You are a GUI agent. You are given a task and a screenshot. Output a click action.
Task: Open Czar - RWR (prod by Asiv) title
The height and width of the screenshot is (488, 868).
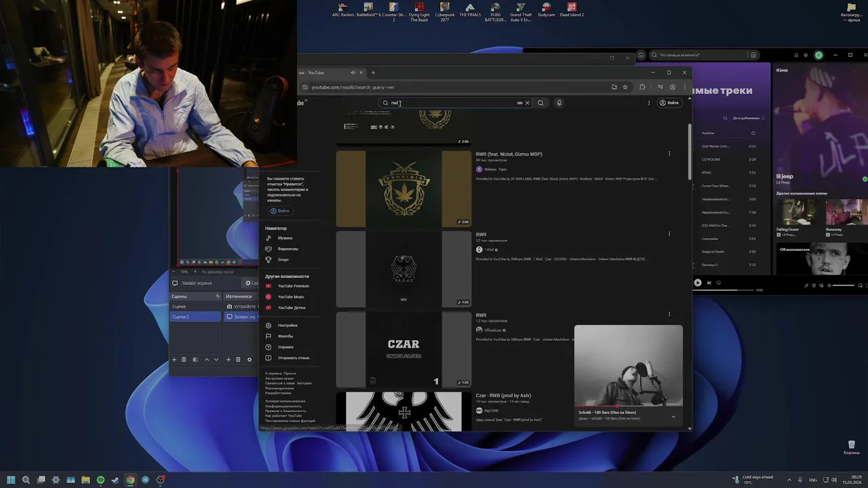pos(503,395)
